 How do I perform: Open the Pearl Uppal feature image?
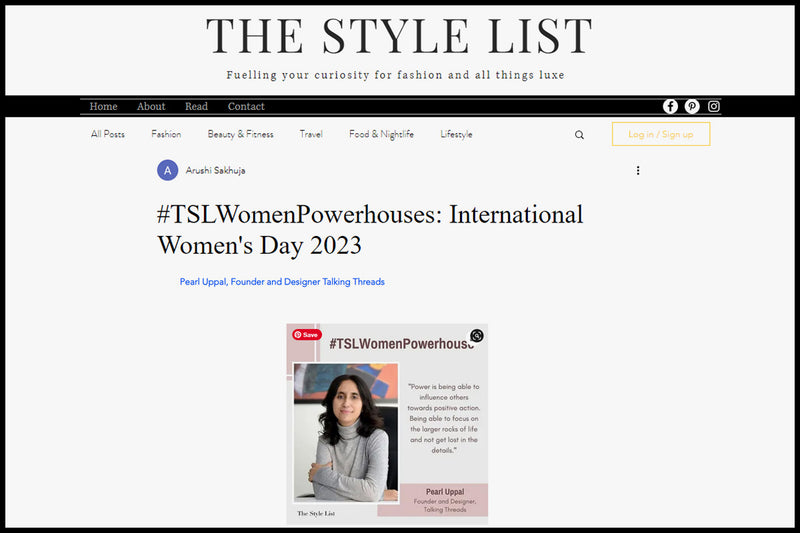pos(387,424)
